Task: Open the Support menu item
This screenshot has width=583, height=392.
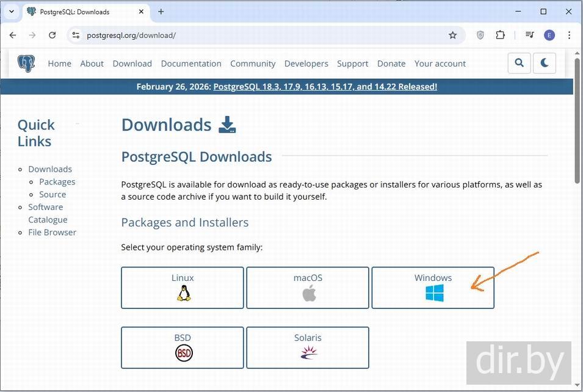Action: coord(352,64)
